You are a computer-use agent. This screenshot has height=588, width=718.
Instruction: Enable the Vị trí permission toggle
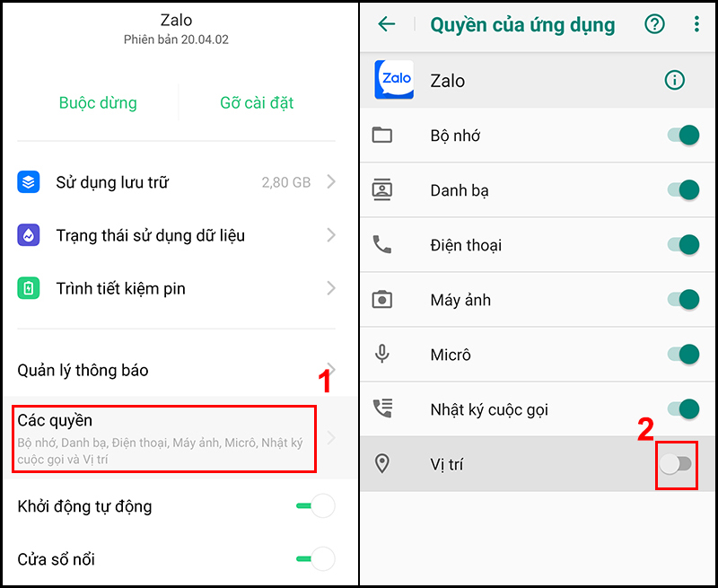677,464
